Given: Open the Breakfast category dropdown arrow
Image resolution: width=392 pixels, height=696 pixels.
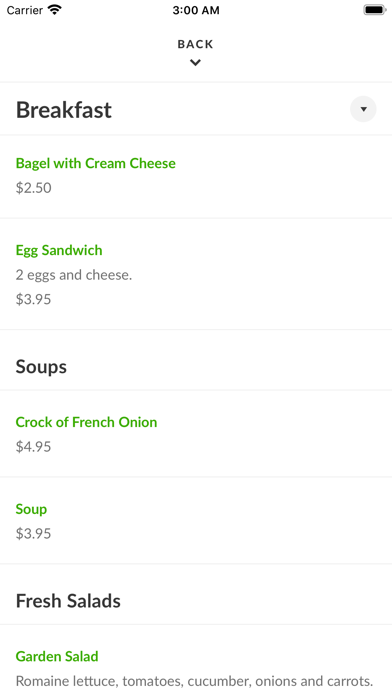Looking at the screenshot, I should (x=363, y=109).
